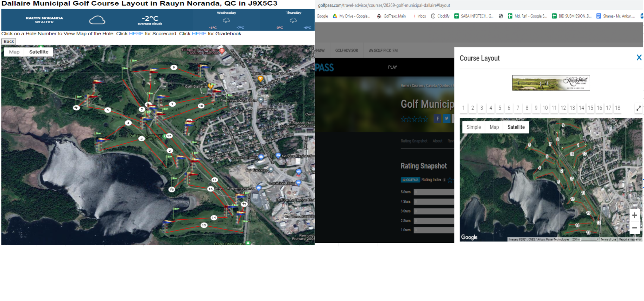Open the Courses breadcrumb link

point(418,86)
